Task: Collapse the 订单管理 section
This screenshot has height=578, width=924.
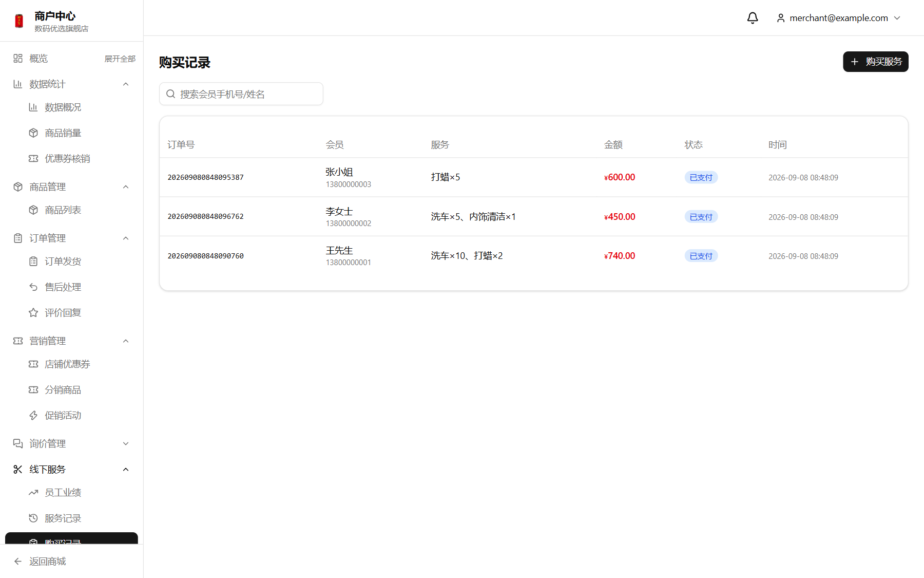Action: [126, 238]
